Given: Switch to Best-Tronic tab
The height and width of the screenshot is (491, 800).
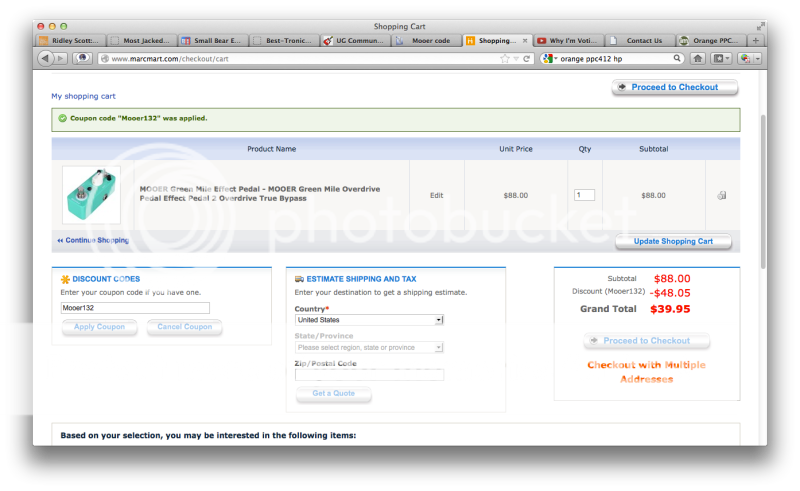Looking at the screenshot, I should tap(285, 40).
